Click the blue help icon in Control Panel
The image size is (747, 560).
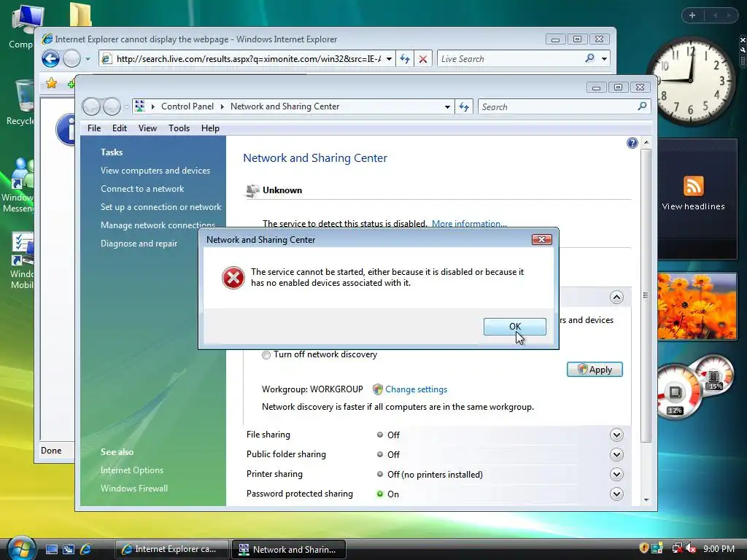632,143
